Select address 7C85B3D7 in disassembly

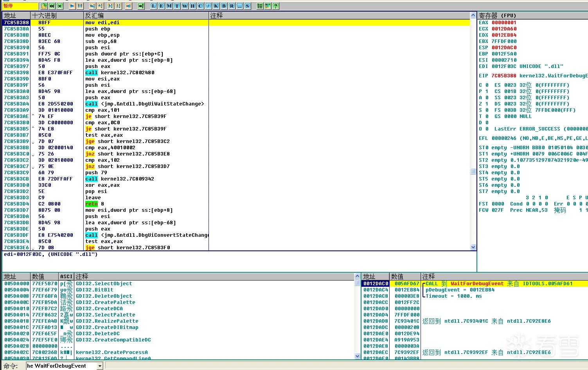16,210
